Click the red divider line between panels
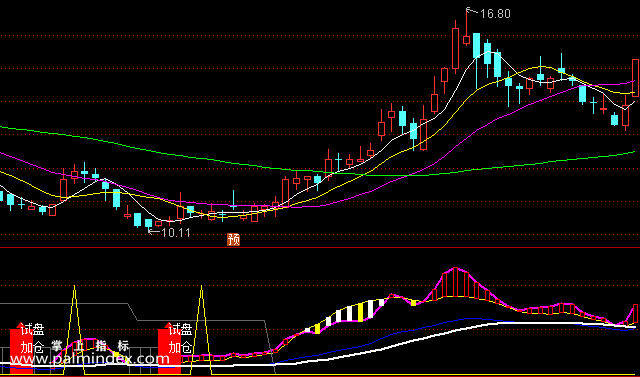 [x=320, y=248]
